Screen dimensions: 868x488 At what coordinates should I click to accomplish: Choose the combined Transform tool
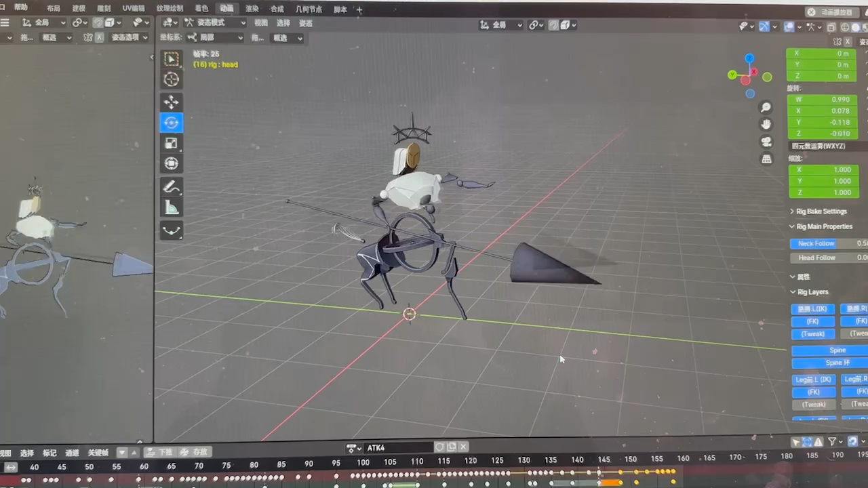[171, 163]
